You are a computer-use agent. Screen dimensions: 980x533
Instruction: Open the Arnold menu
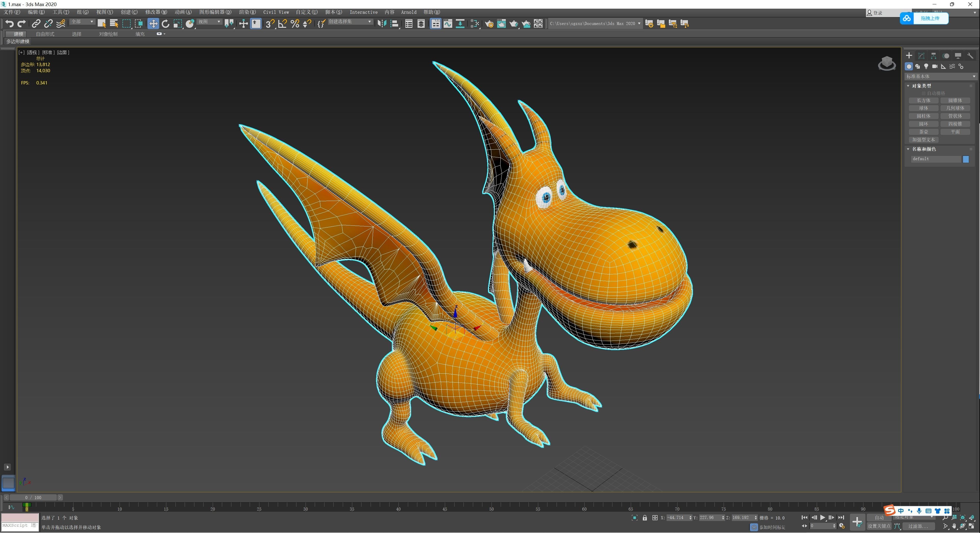point(409,12)
